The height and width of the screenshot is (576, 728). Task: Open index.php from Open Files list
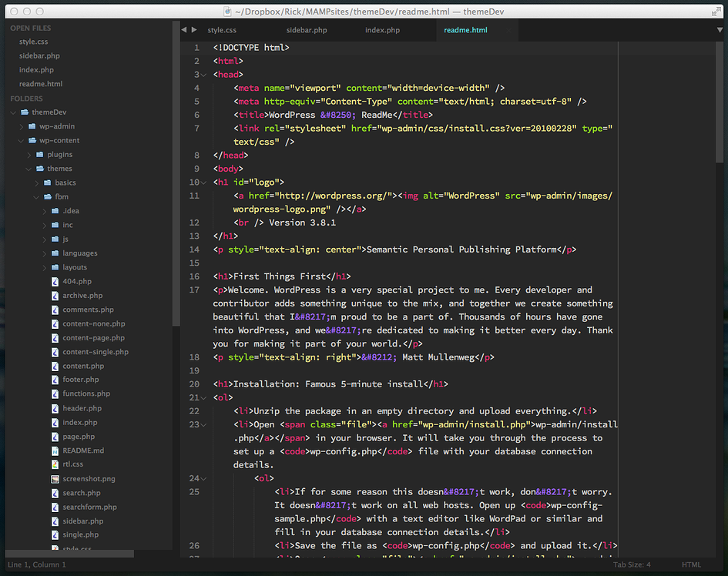point(36,70)
